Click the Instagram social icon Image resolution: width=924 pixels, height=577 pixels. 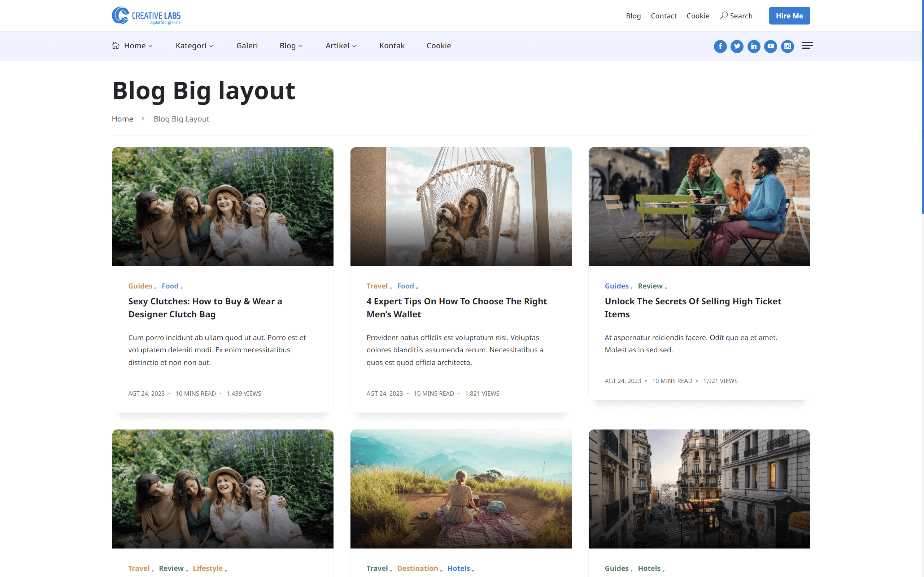tap(787, 46)
